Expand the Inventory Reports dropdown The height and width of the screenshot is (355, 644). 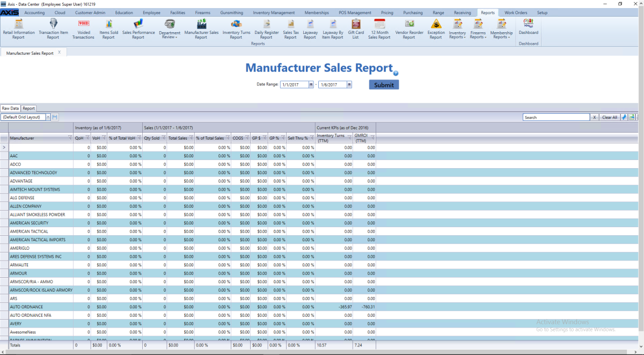457,28
